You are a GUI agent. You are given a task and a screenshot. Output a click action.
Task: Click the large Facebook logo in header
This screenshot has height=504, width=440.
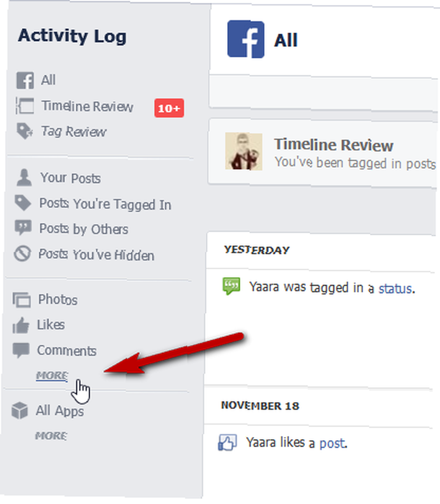pyautogui.click(x=246, y=39)
